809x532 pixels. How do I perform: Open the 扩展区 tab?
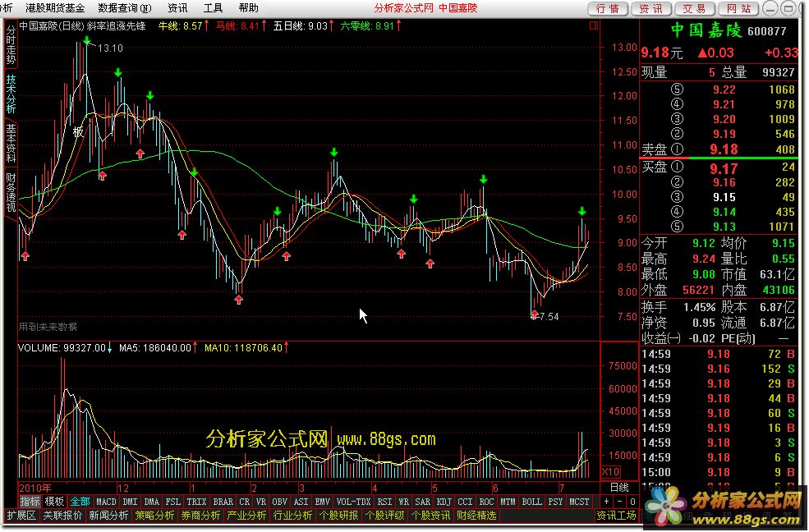click(21, 516)
